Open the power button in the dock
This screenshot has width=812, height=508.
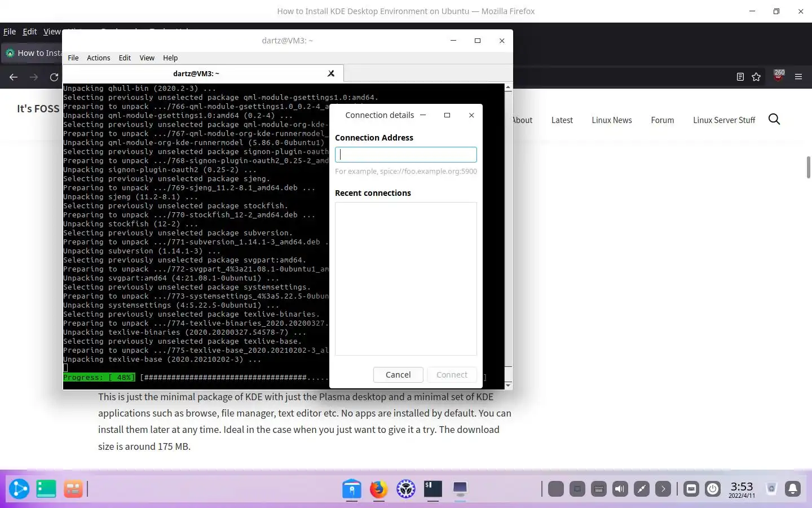click(x=713, y=489)
